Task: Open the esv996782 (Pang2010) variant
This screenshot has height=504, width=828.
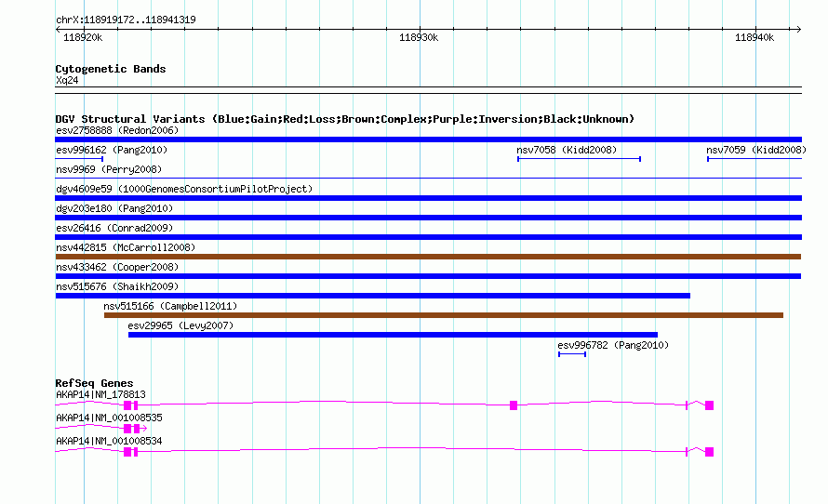Action: tap(613, 345)
